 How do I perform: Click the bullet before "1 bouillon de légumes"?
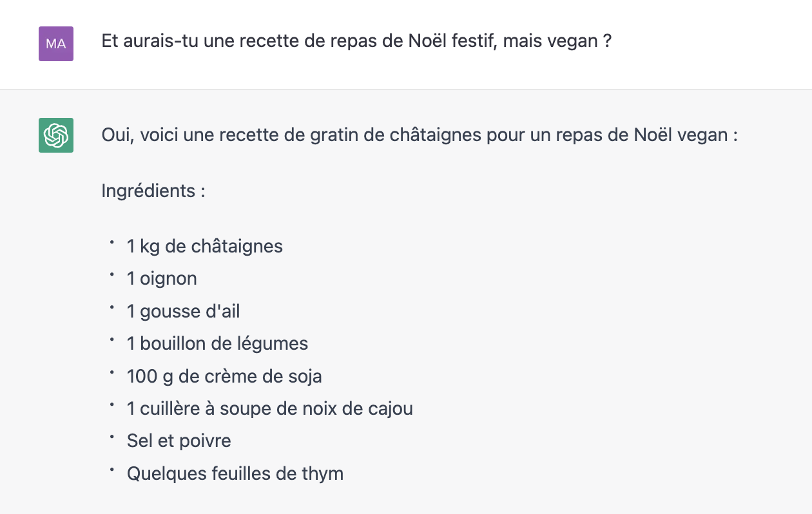(x=111, y=341)
